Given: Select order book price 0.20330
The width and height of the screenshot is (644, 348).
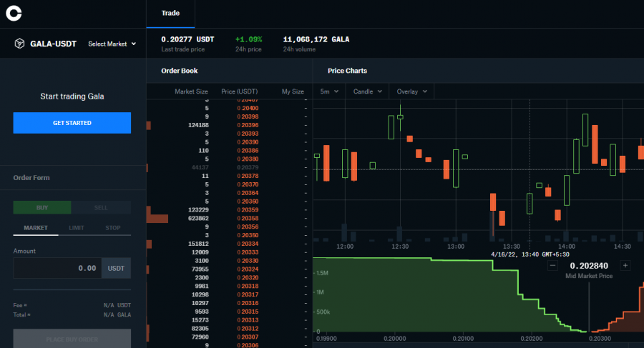Looking at the screenshot, I should (248, 261).
